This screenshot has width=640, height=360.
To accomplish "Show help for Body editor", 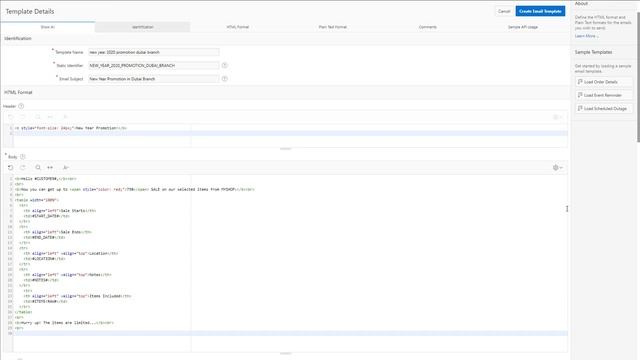I will pos(23,157).
